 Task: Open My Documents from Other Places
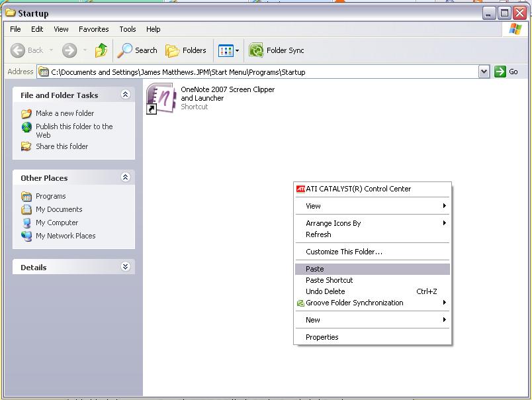[59, 209]
